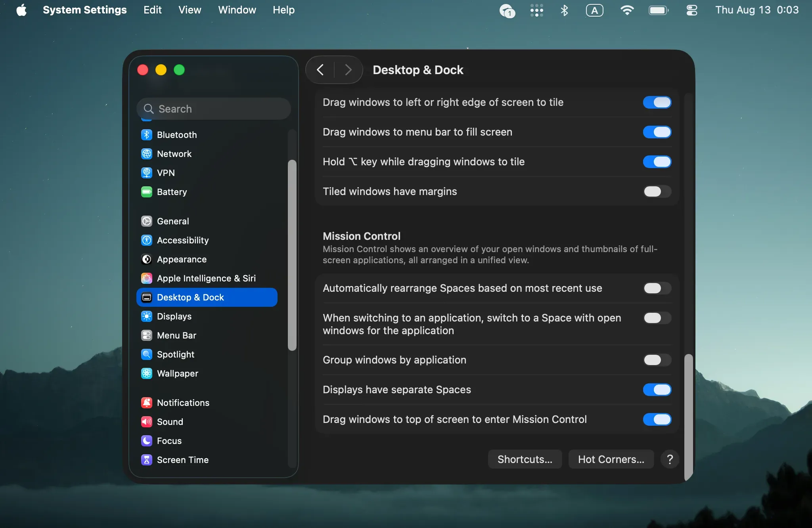Click the right pane scrollbar thumb
The width and height of the screenshot is (812, 528).
pyautogui.click(x=689, y=417)
